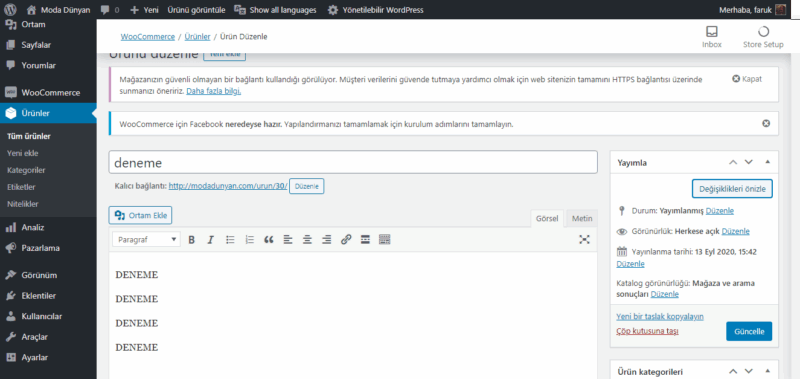Click Düzenle button beside permalink
This screenshot has height=379, width=800.
(307, 187)
